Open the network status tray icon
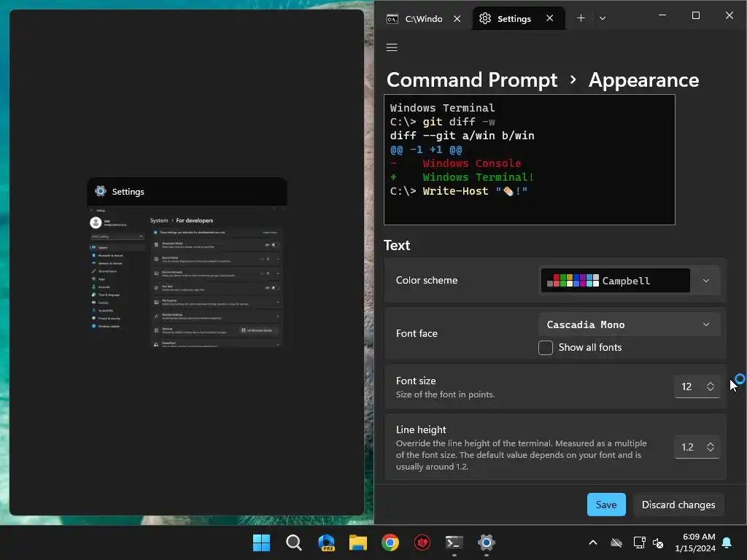 pos(639,542)
